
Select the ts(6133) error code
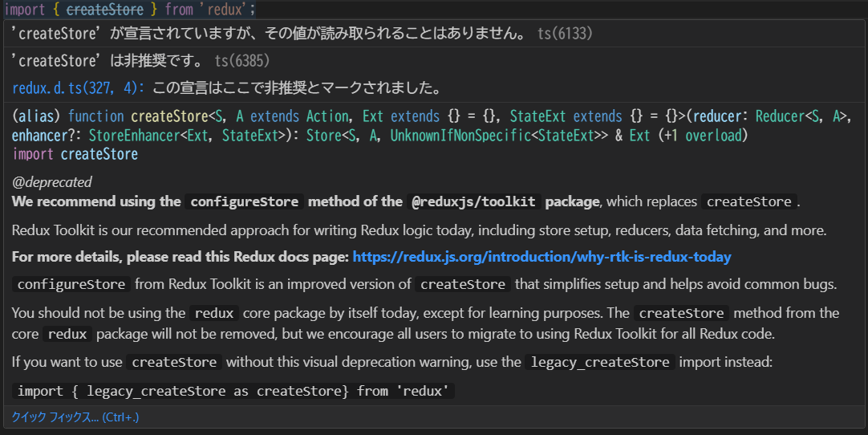(565, 34)
